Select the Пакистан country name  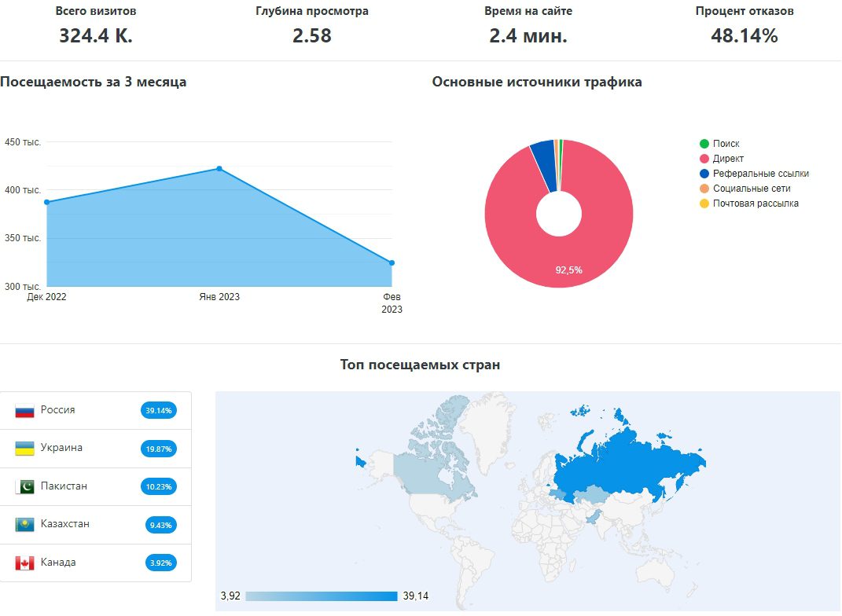64,486
